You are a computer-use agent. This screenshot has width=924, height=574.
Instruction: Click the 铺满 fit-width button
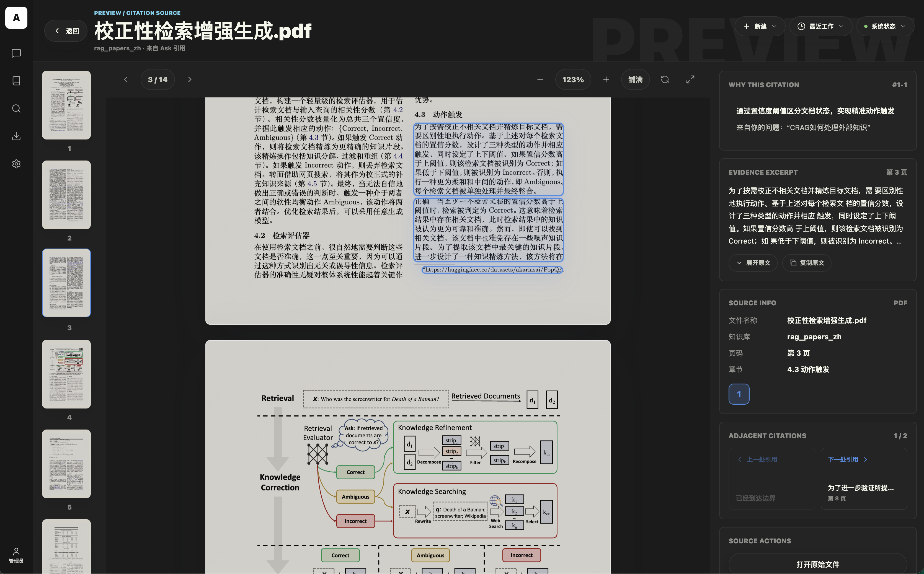pos(635,79)
